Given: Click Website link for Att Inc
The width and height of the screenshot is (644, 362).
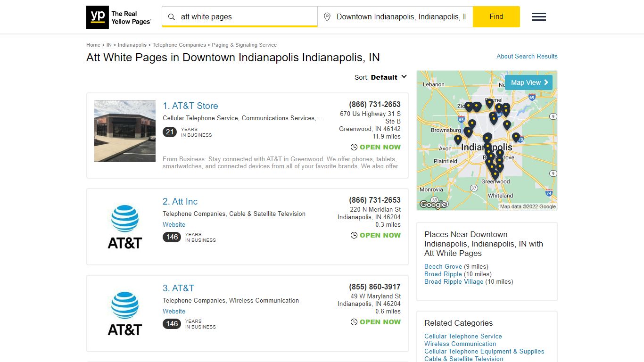Looking at the screenshot, I should pyautogui.click(x=174, y=224).
